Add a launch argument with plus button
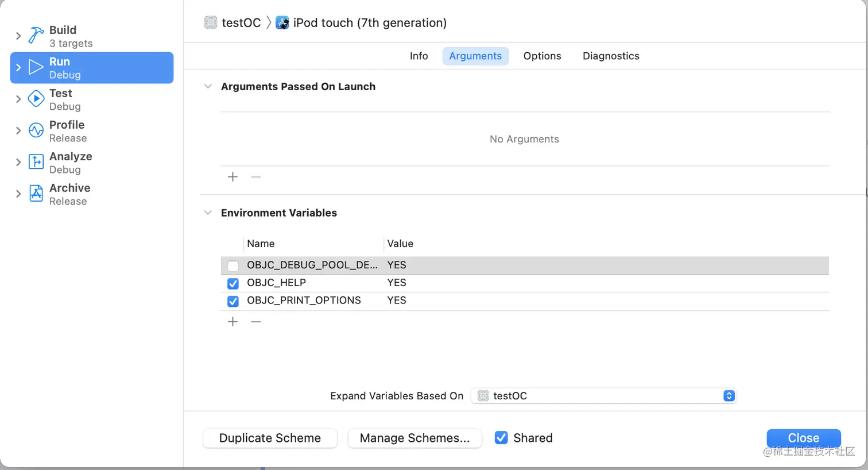868x470 pixels. coord(232,177)
